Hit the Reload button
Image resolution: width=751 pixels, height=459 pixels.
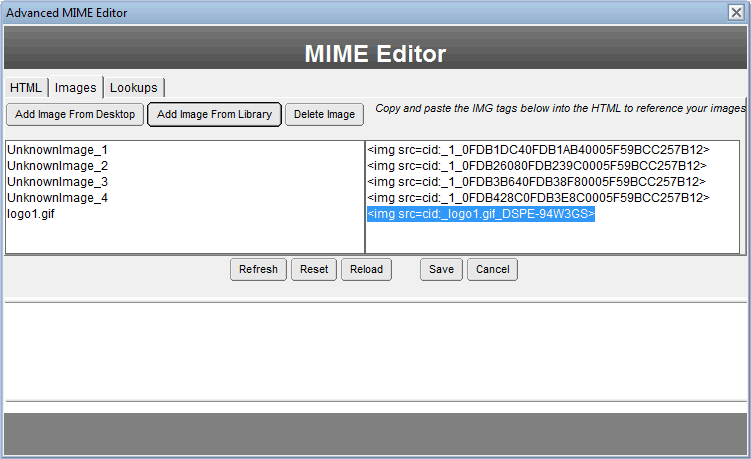pyautogui.click(x=366, y=269)
